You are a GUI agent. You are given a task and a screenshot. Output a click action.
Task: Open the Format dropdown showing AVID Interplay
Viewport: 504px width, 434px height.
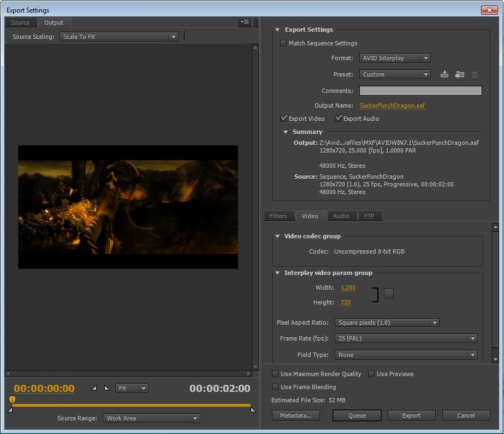click(x=395, y=58)
